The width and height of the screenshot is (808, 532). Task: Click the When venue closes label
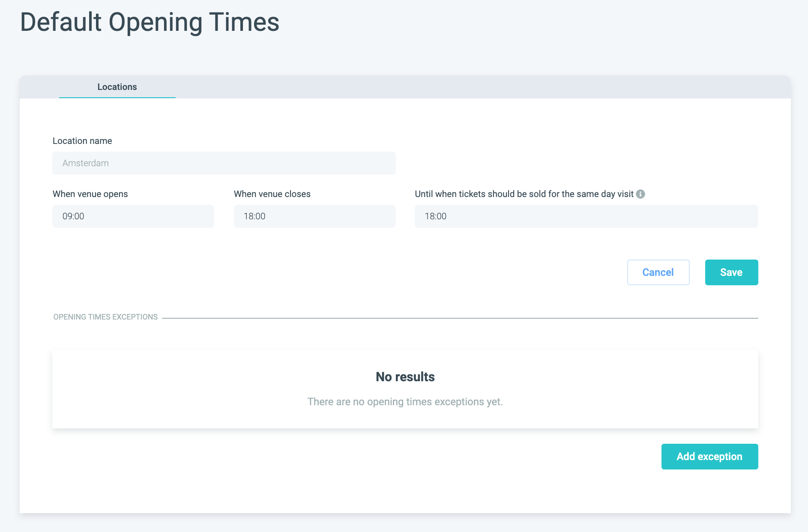tap(272, 194)
